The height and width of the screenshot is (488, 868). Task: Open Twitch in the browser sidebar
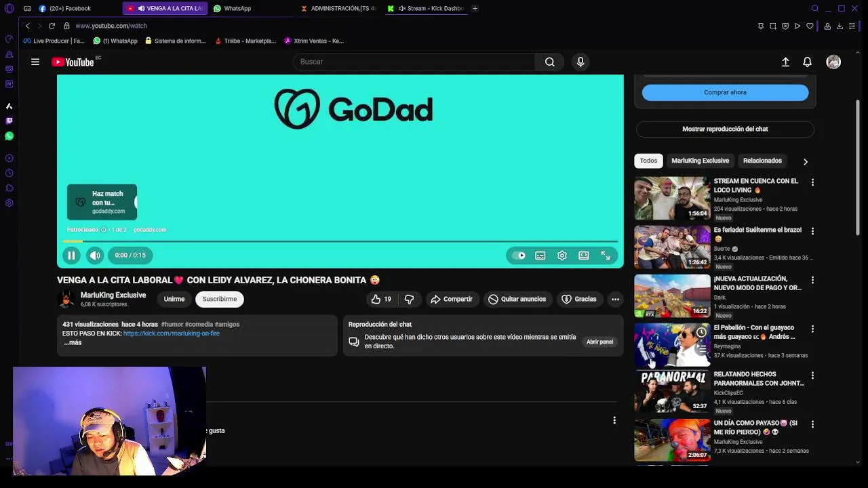coord(9,121)
